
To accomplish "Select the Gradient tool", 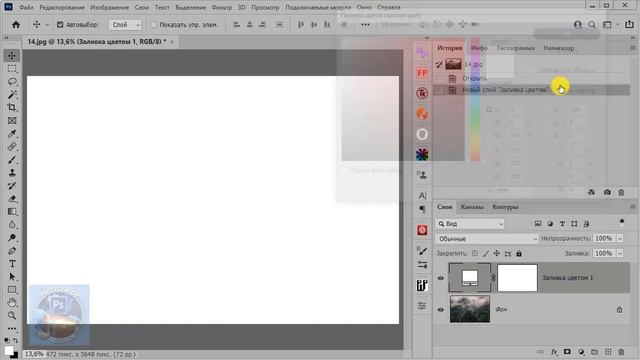I will (x=12, y=212).
